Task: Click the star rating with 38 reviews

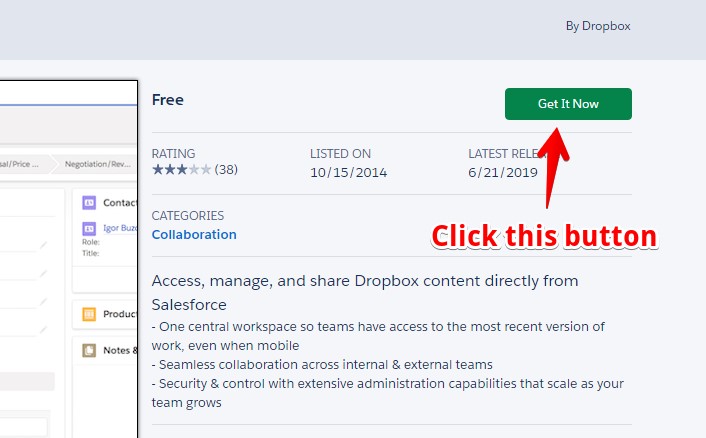Action: (x=195, y=169)
